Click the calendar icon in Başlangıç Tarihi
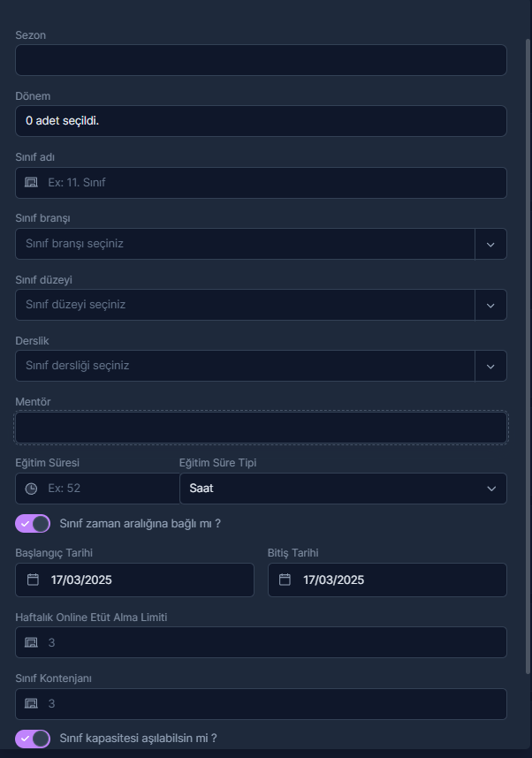This screenshot has width=532, height=758. (x=33, y=580)
